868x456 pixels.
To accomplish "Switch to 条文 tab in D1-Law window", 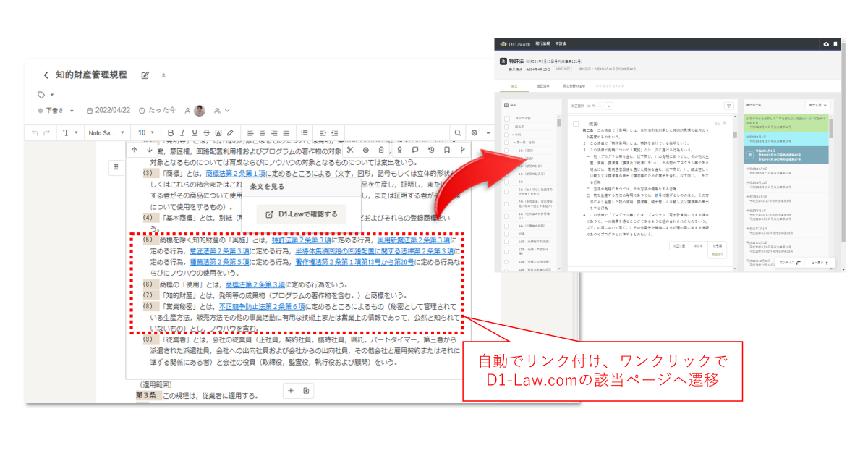I will pos(515,85).
